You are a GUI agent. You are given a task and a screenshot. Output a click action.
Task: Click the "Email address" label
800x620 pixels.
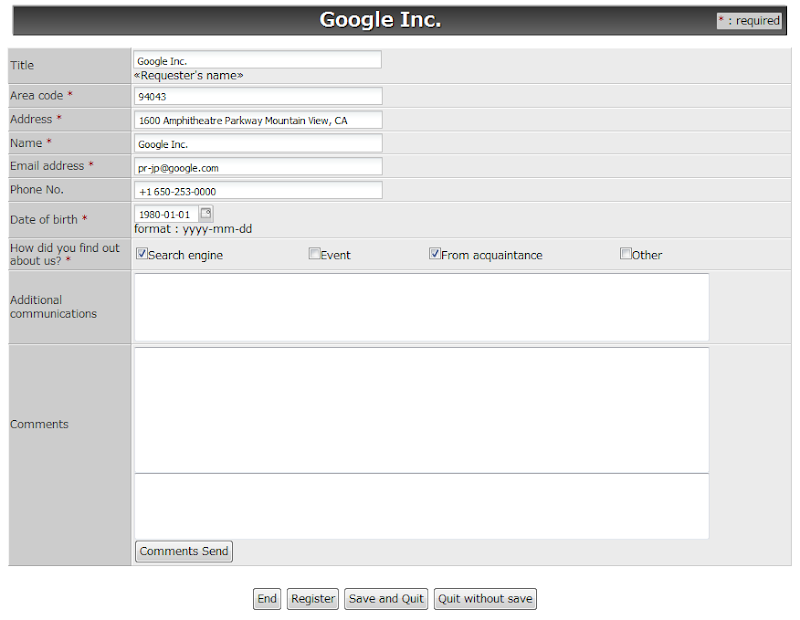click(47, 166)
